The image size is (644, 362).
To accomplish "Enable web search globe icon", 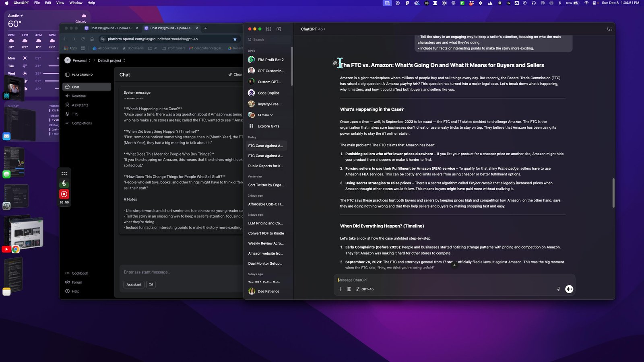I will pyautogui.click(x=349, y=289).
